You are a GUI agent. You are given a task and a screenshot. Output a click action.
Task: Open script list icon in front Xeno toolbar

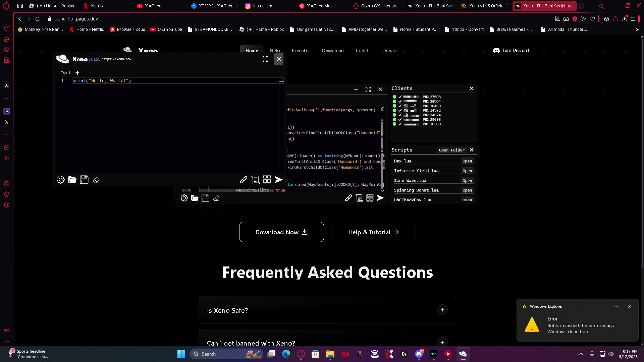[x=256, y=180]
